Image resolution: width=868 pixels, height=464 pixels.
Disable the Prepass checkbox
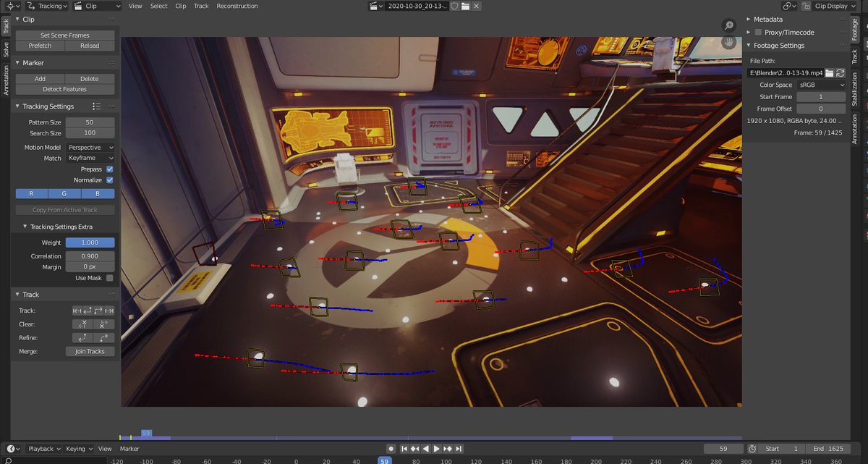(x=110, y=169)
